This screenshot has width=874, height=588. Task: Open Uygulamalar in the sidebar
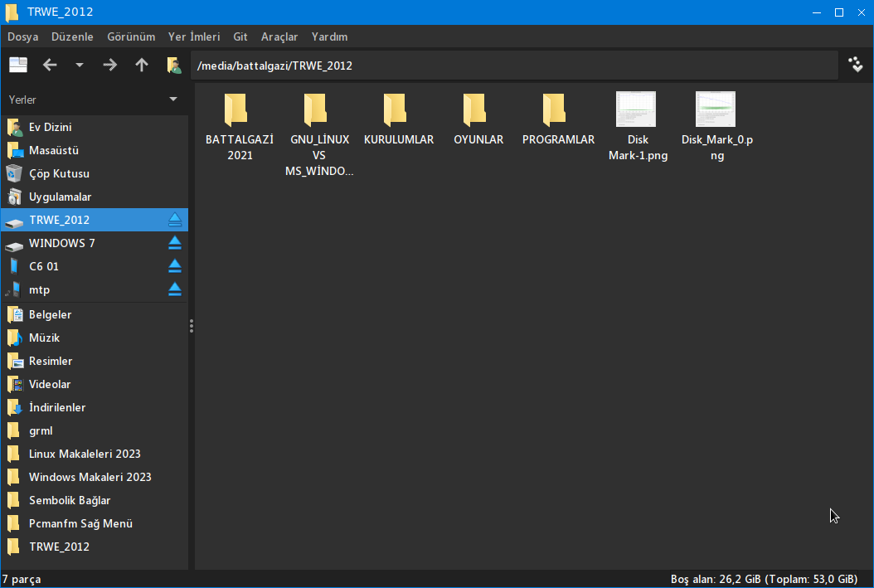[95, 197]
